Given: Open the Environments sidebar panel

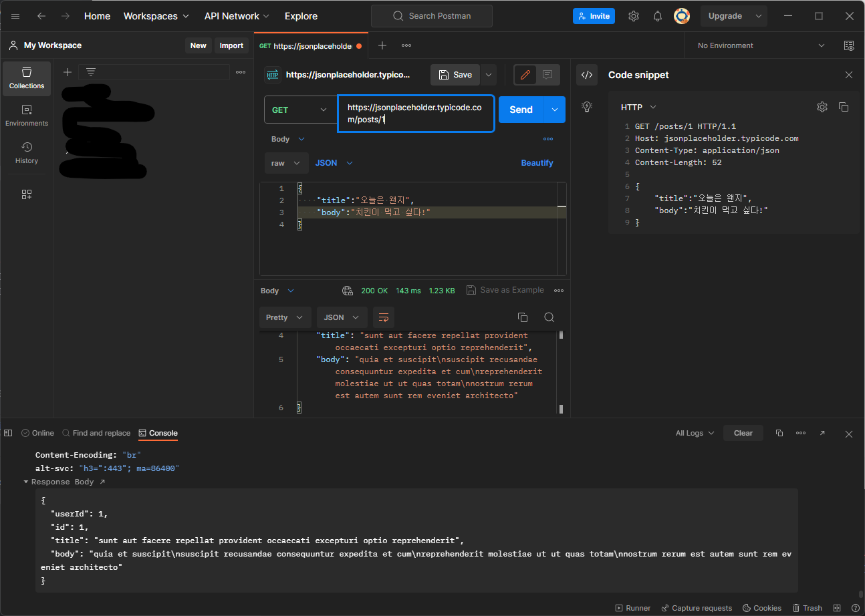Looking at the screenshot, I should click(27, 116).
